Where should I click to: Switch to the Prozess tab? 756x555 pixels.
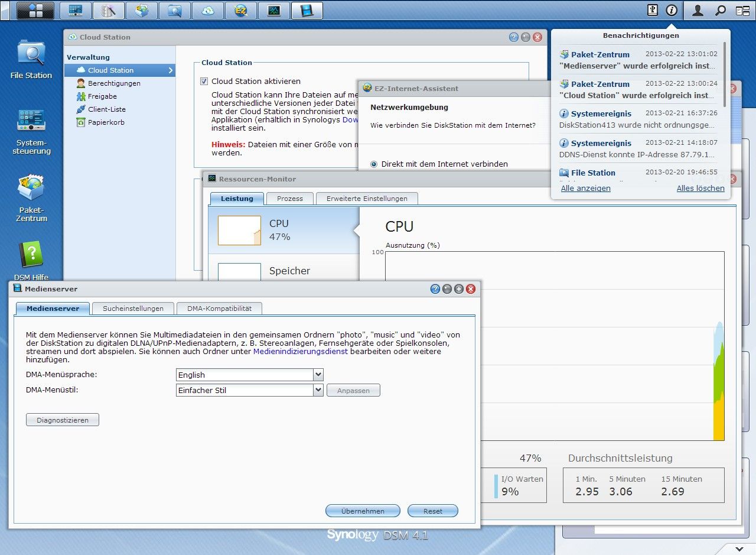[290, 199]
